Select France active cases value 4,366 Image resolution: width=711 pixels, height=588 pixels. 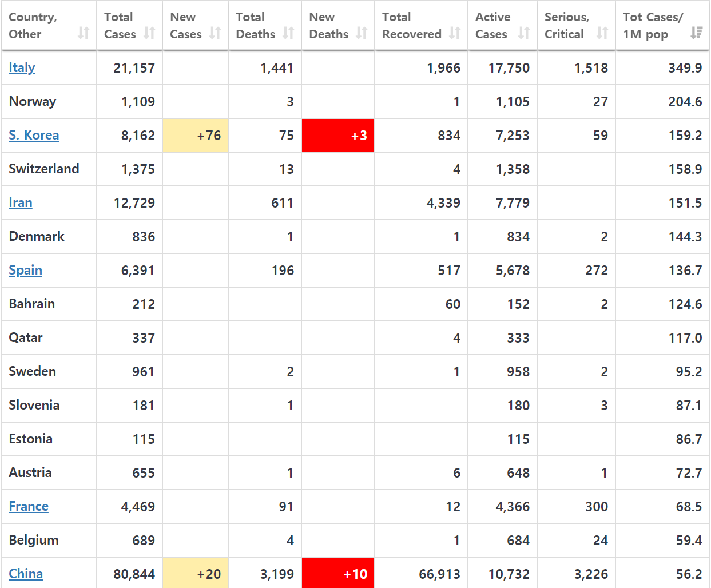(x=513, y=507)
